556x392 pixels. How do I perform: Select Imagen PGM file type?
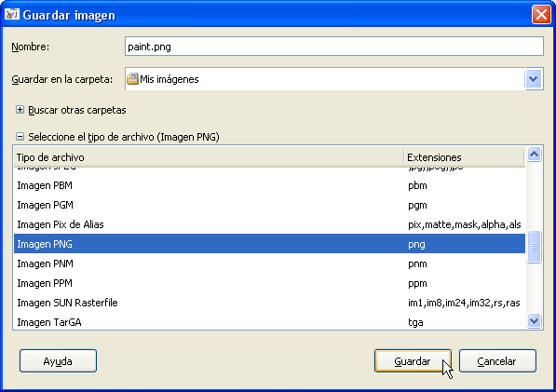point(269,205)
